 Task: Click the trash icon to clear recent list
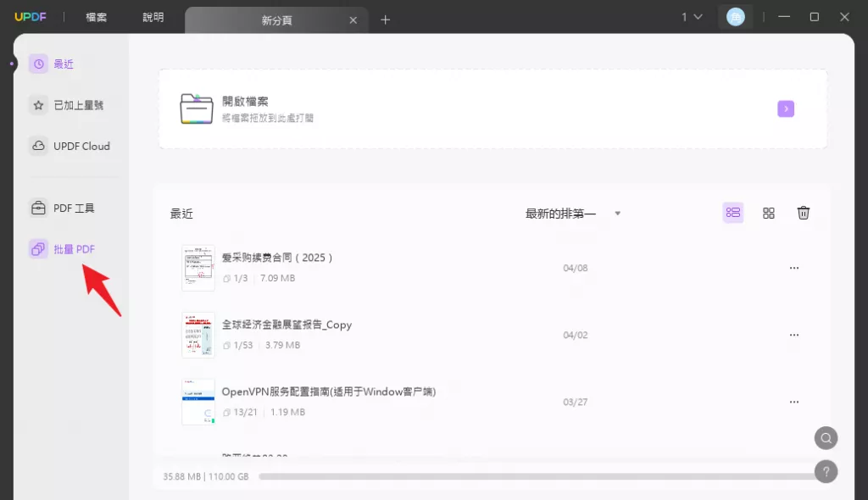click(804, 213)
